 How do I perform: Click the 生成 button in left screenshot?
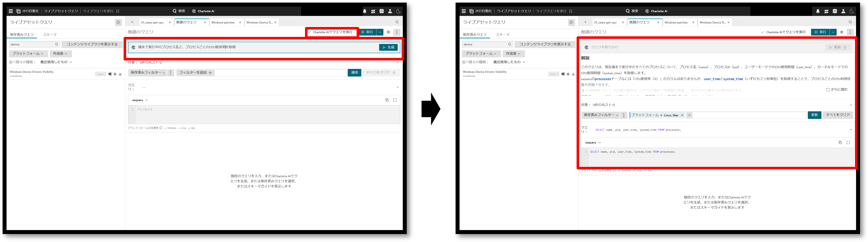point(388,48)
